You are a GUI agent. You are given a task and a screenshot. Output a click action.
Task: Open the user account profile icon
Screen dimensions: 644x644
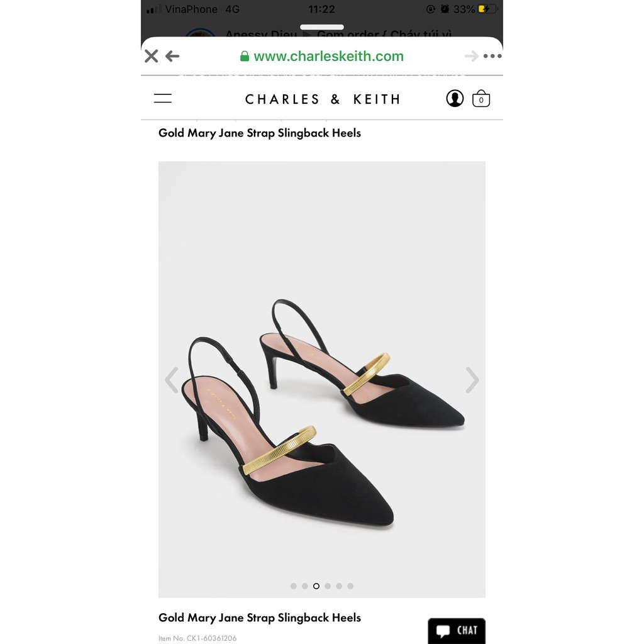pyautogui.click(x=455, y=99)
